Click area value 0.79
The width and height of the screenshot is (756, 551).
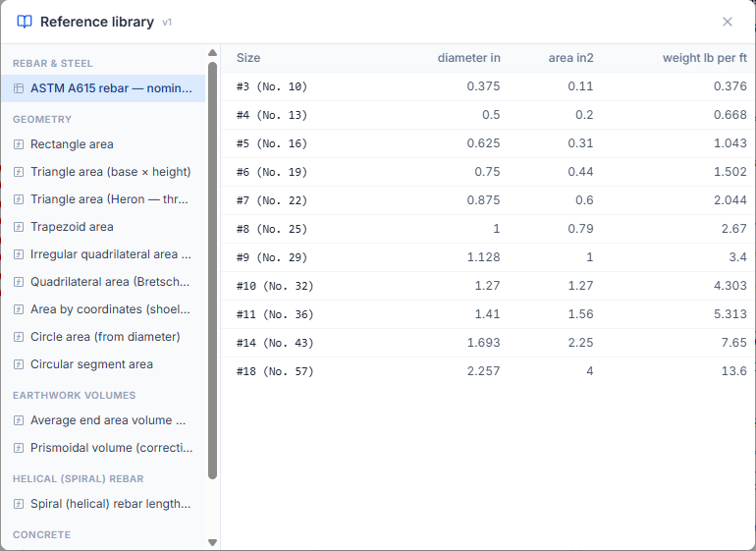pyautogui.click(x=580, y=229)
